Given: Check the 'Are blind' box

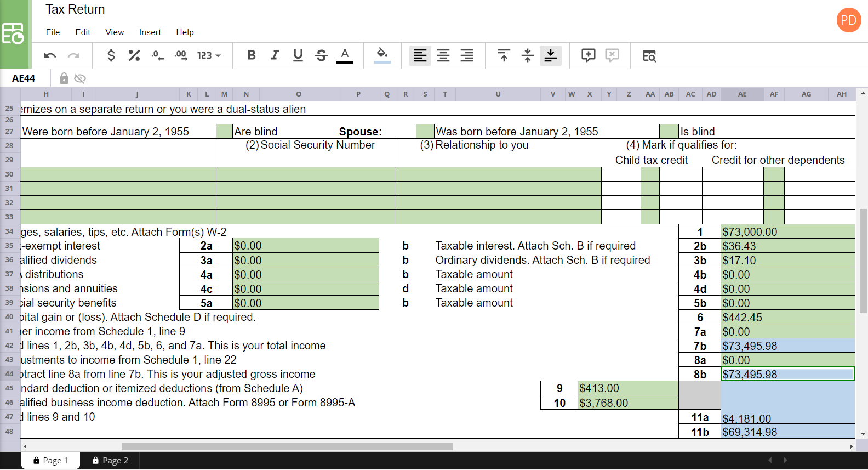Looking at the screenshot, I should 225,131.
